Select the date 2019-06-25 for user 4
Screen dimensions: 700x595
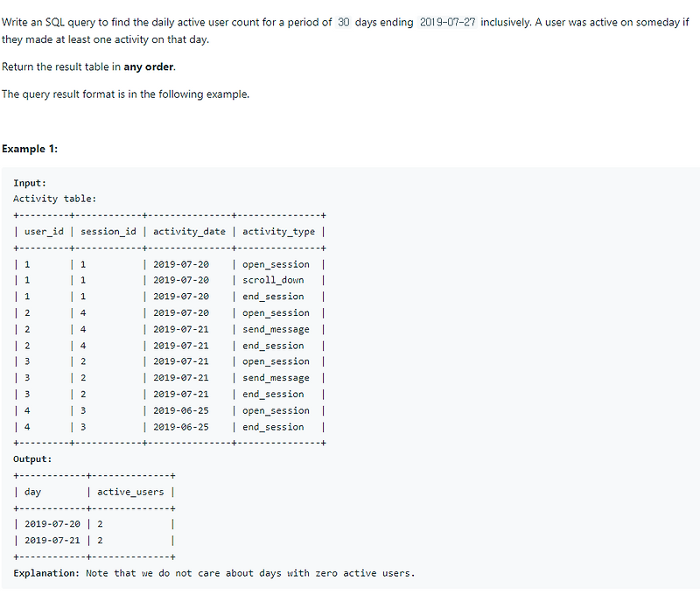181,410
